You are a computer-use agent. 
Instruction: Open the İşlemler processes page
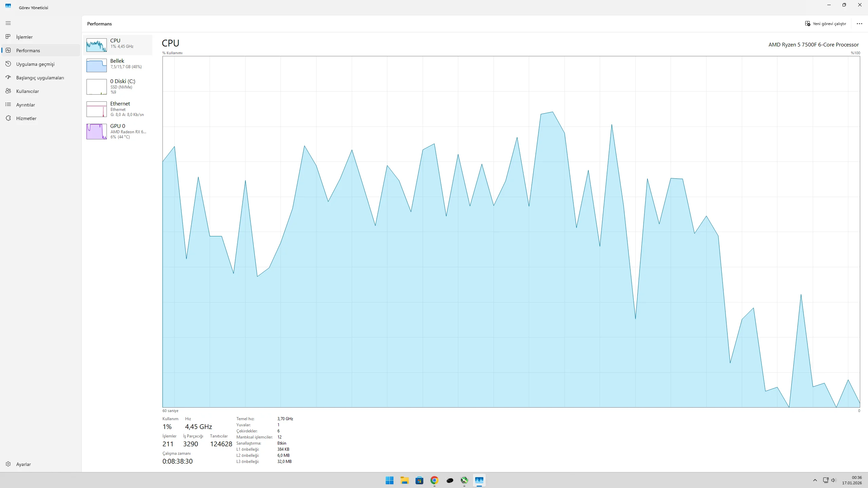pos(24,37)
